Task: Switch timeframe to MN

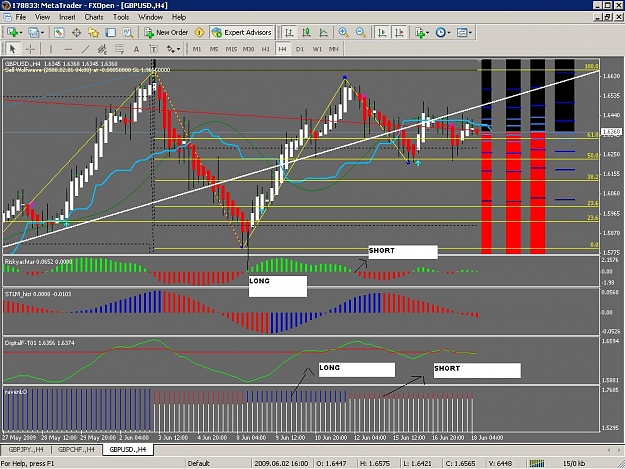Action: click(334, 49)
